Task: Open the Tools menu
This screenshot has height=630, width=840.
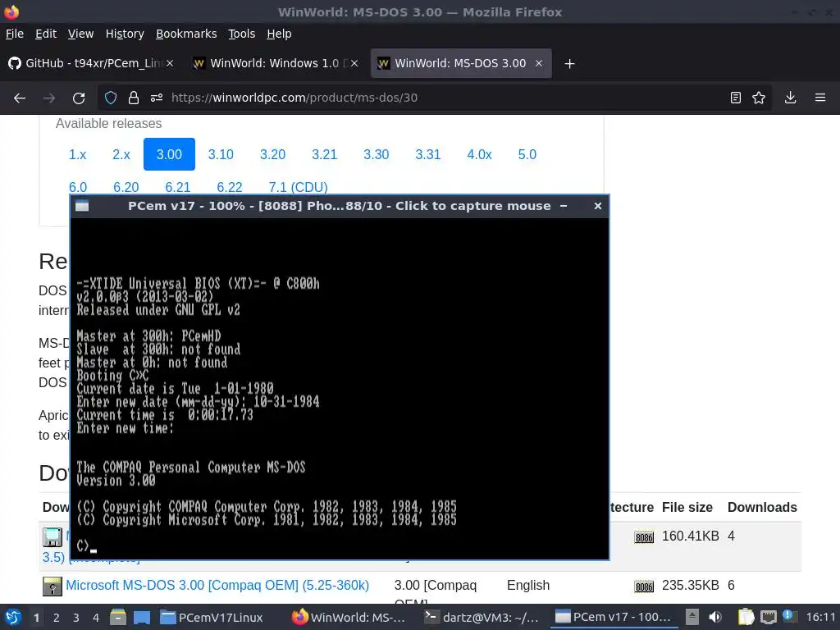Action: [242, 34]
